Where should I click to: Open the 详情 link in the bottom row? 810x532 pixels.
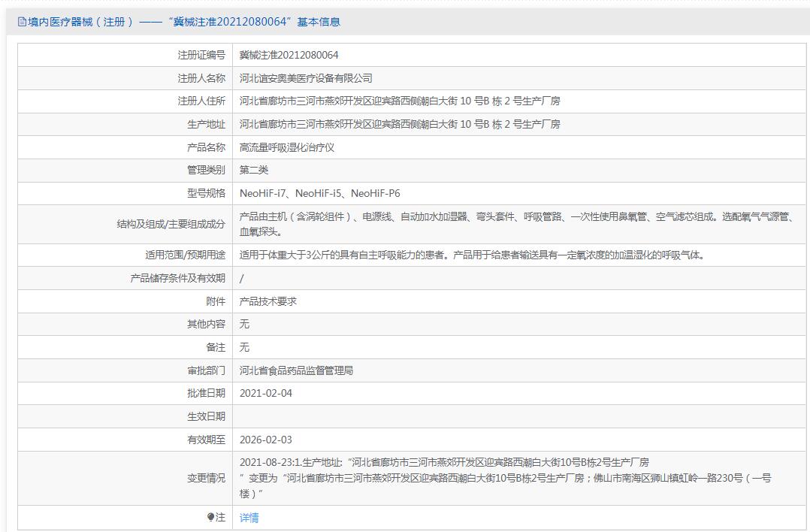pyautogui.click(x=249, y=518)
